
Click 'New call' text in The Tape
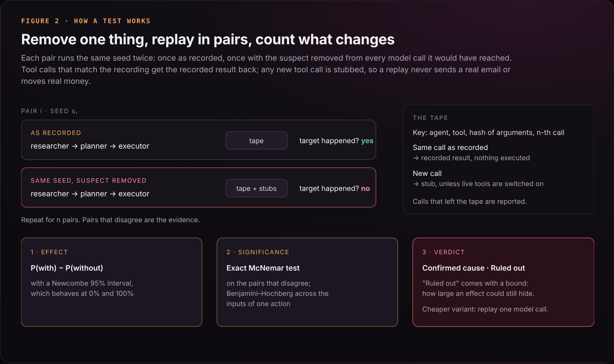pos(427,173)
